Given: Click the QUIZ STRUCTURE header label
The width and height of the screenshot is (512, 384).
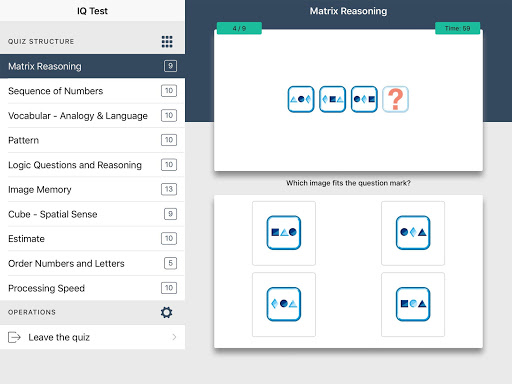Looking at the screenshot, I should click(41, 42).
